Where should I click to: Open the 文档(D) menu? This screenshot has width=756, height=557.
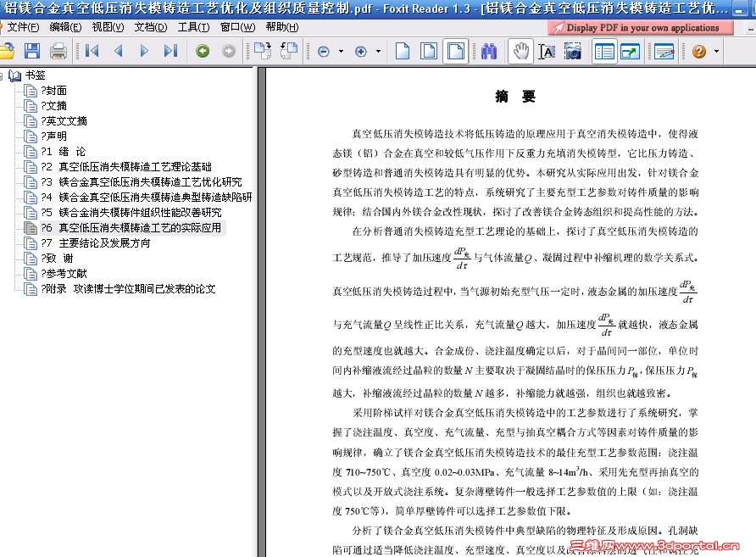coord(150,27)
